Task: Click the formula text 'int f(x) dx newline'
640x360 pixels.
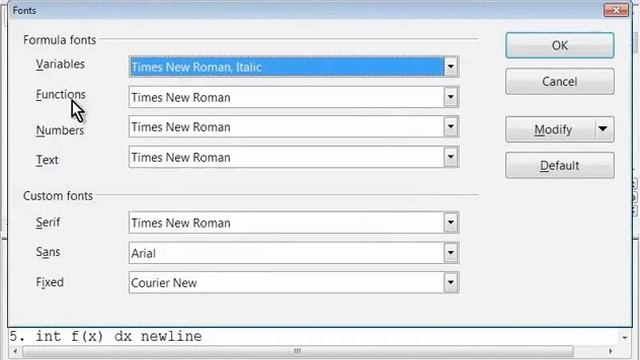Action: [x=119, y=336]
